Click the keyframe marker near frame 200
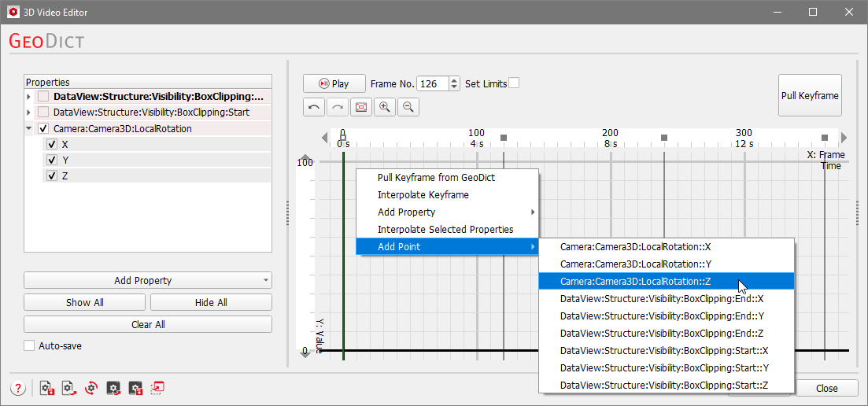The height and width of the screenshot is (406, 868). point(664,138)
